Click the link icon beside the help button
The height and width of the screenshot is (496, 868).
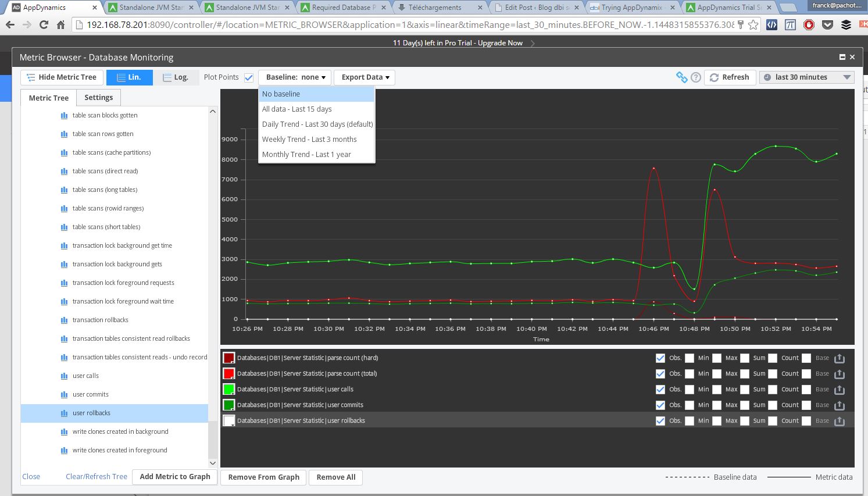click(x=681, y=77)
